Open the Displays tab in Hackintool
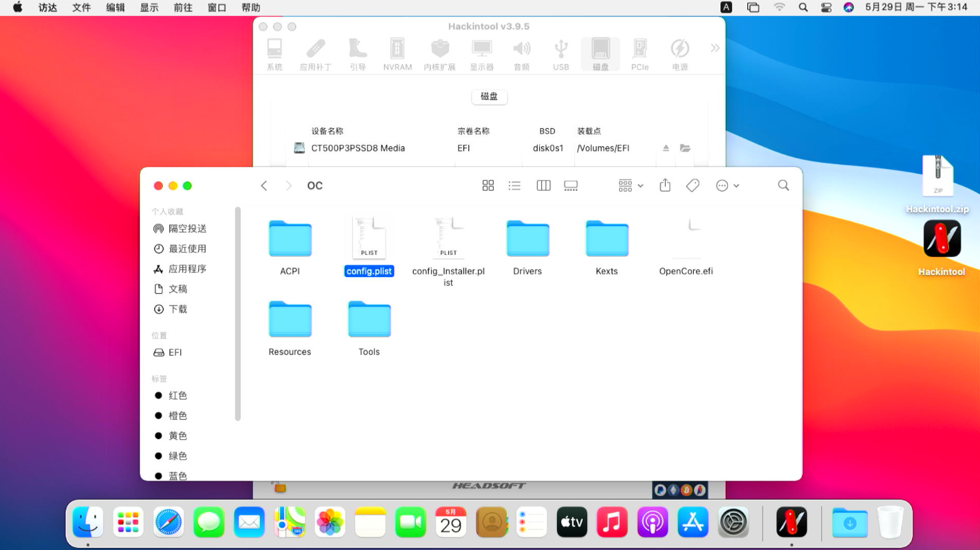This screenshot has width=980, height=550. pyautogui.click(x=482, y=54)
